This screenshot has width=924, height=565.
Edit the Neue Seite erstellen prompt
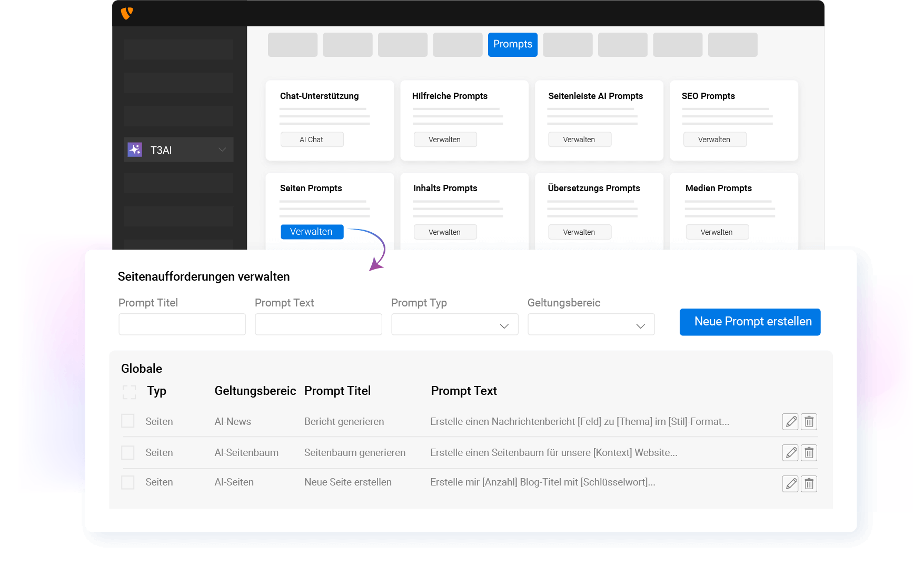tap(790, 483)
